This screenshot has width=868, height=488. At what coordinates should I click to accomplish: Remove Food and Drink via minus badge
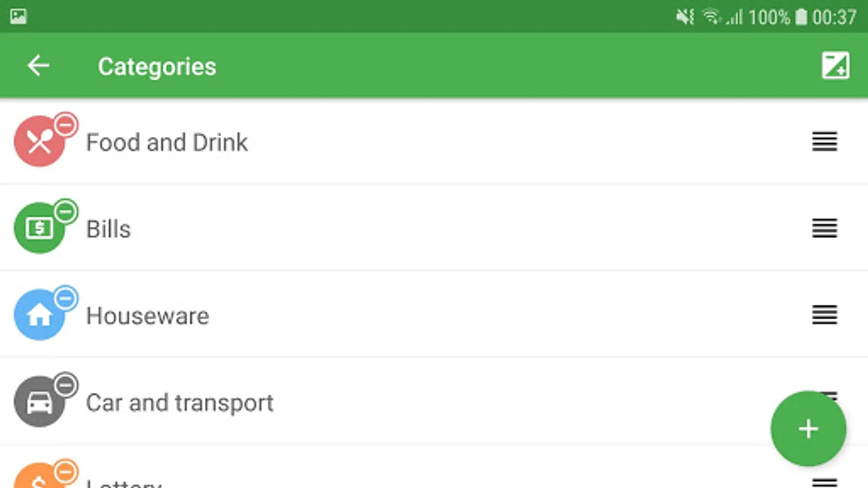click(66, 125)
